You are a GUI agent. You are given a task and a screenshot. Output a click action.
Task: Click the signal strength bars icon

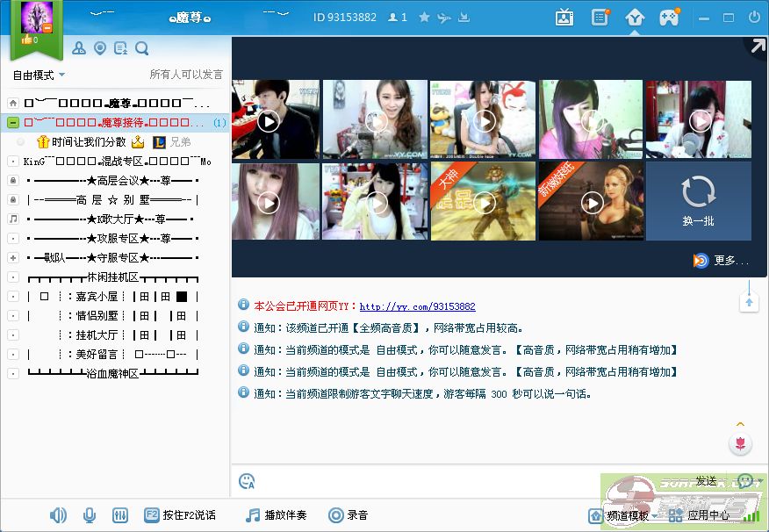tap(751, 515)
